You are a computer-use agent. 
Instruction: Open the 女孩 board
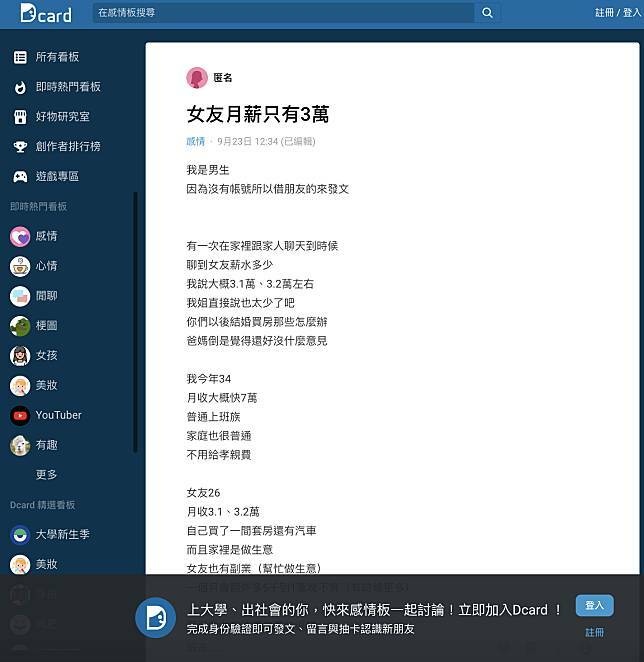46,356
